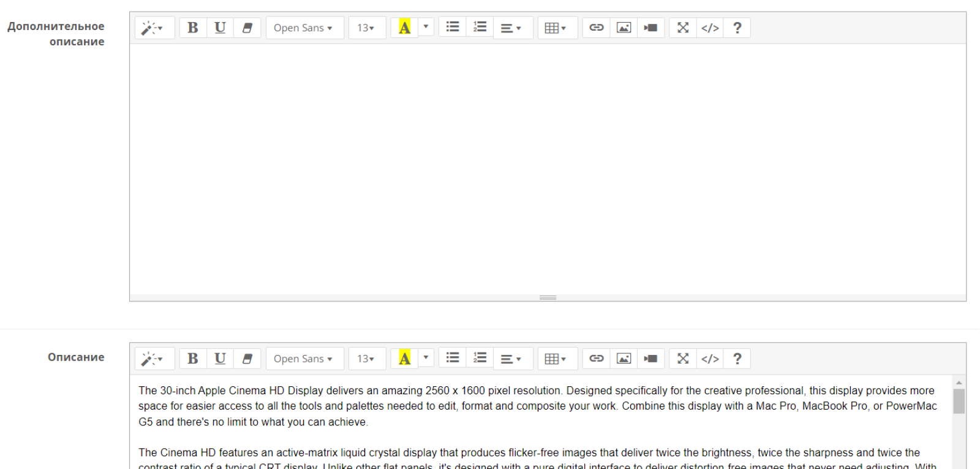The height and width of the screenshot is (469, 980).
Task: Click scrollbar thumb in Описание editor
Action: pyautogui.click(x=959, y=402)
